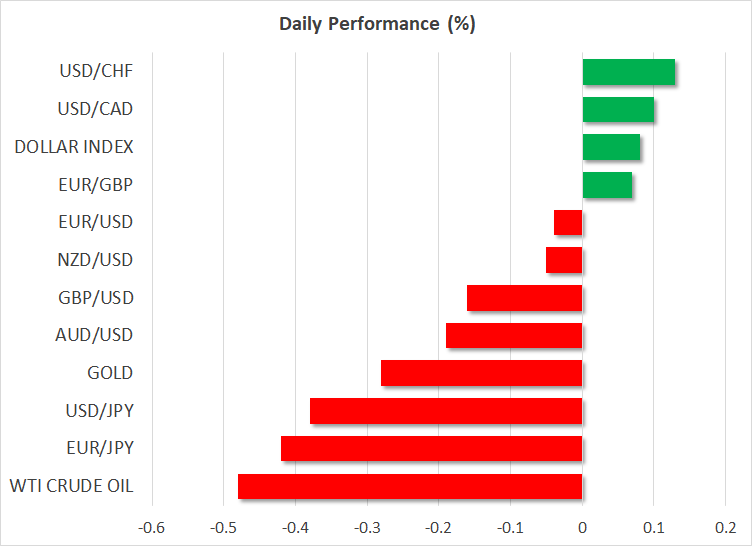
Task: Select the small red EUR/USD bar
Action: [x=568, y=222]
